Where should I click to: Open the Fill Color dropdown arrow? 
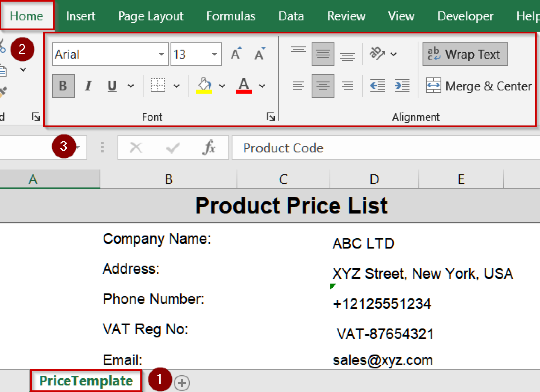click(x=222, y=86)
